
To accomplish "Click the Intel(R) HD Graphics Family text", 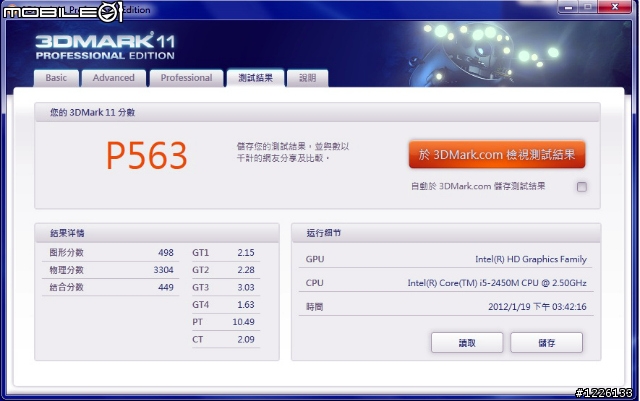I will tap(531, 259).
